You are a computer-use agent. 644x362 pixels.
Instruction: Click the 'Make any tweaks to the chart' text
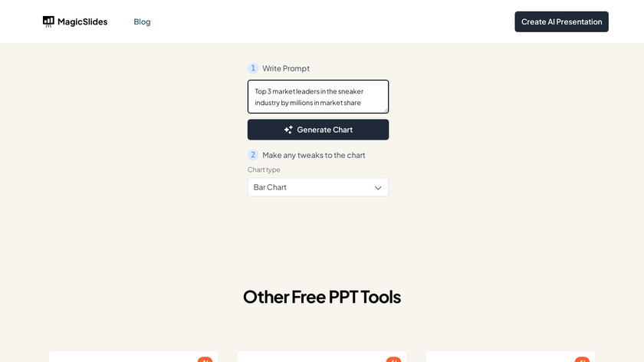tap(314, 155)
